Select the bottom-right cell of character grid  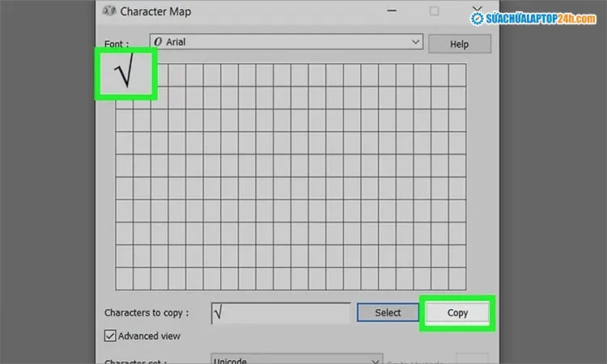(x=457, y=277)
